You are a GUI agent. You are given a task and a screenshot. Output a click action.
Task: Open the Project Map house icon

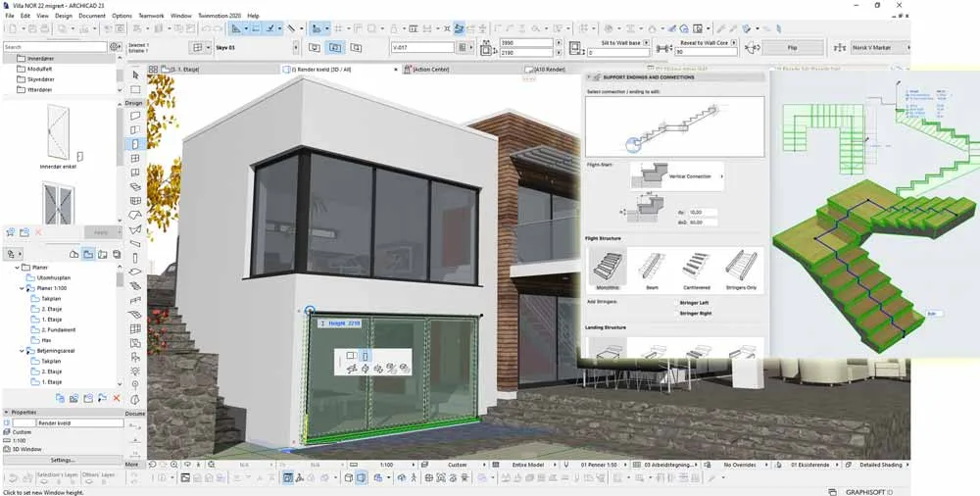pyautogui.click(x=74, y=255)
